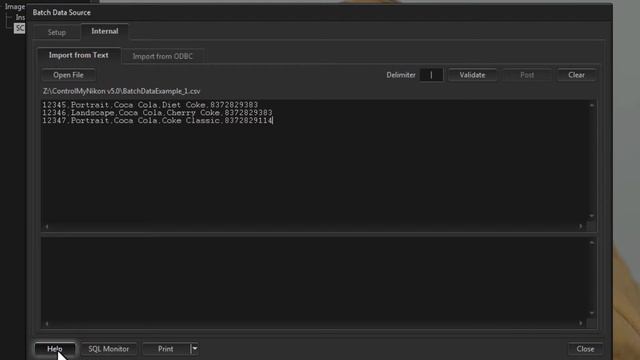
Task: Click up arrow of upper text area scrollbar
Action: click(x=591, y=105)
